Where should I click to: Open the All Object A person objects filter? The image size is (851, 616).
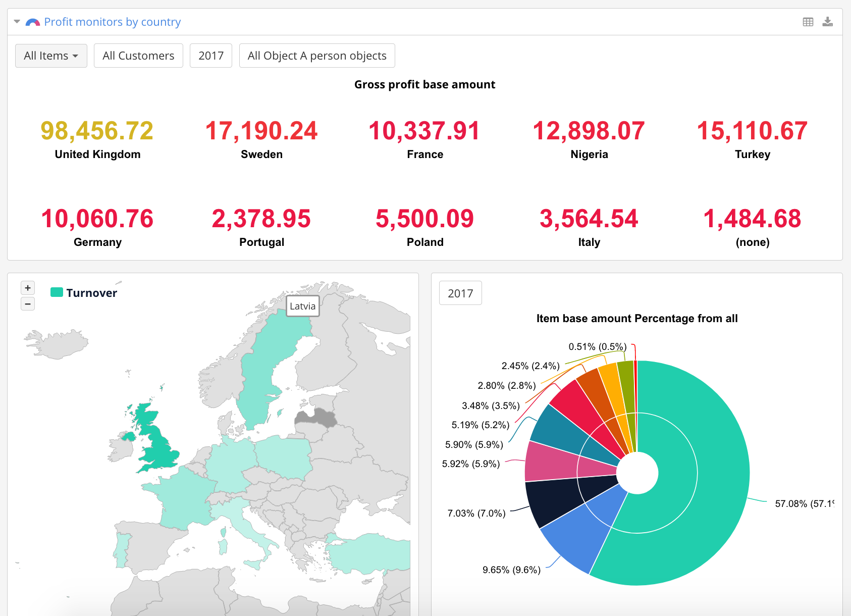(317, 56)
